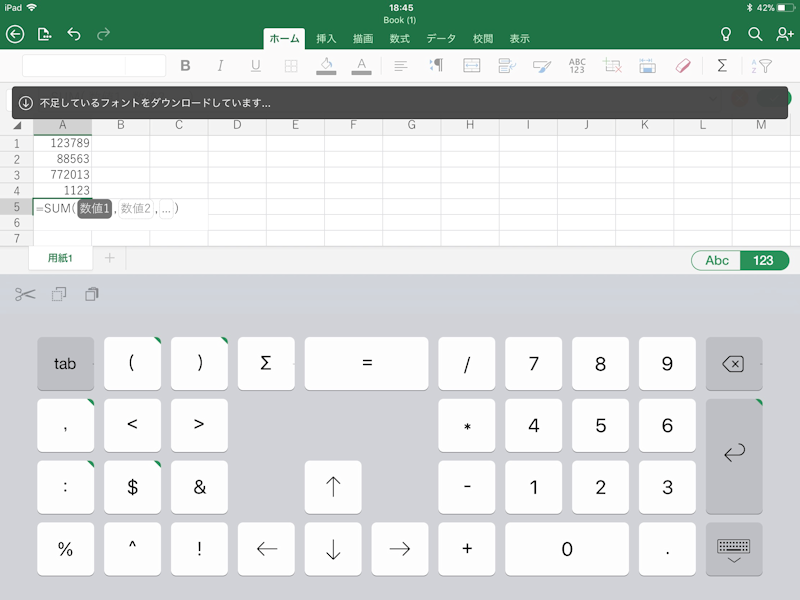Click the eraser clear icon
Image resolution: width=800 pixels, height=600 pixels.
683,65
